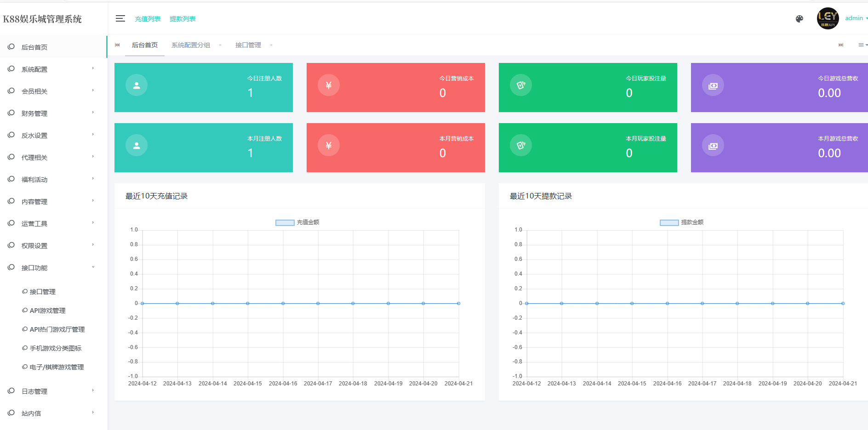Click the 今日注册人数 value 1
This screenshot has height=430, width=868.
(x=251, y=93)
